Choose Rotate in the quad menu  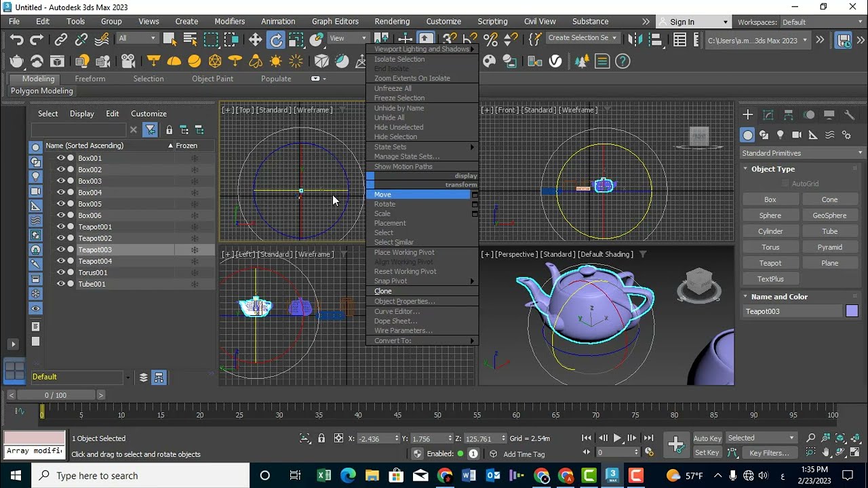point(384,204)
